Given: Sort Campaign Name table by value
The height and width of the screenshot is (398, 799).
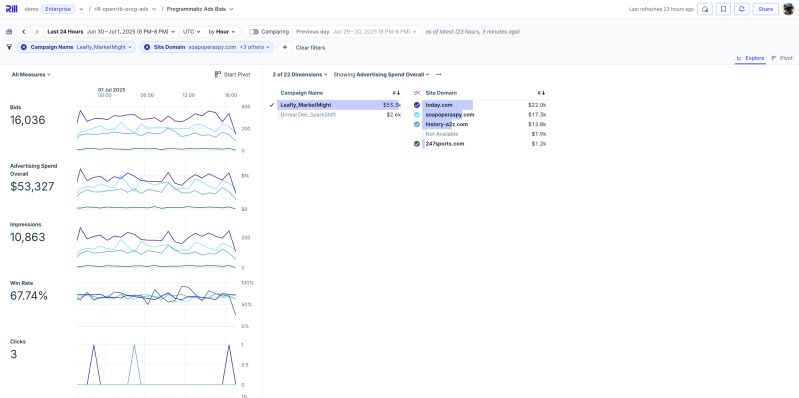Looking at the screenshot, I should coord(396,93).
